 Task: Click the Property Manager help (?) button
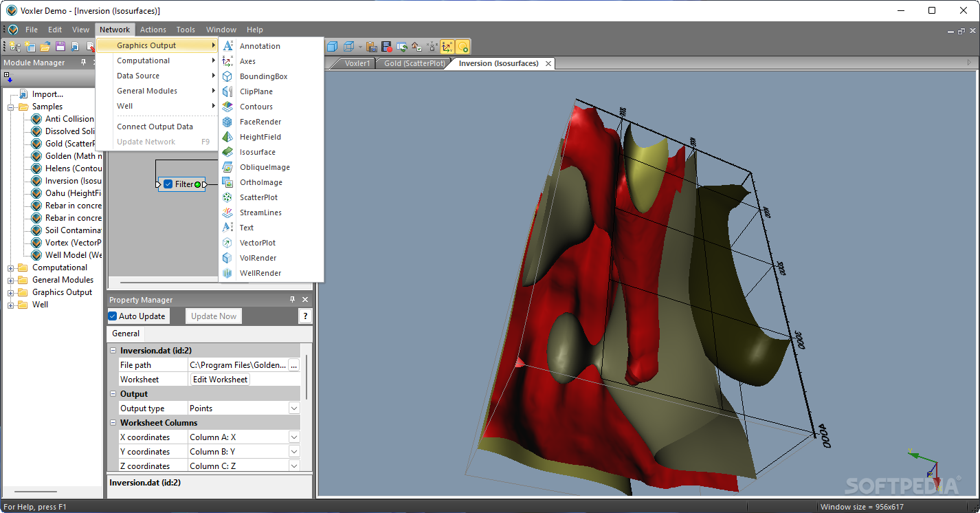coord(305,316)
